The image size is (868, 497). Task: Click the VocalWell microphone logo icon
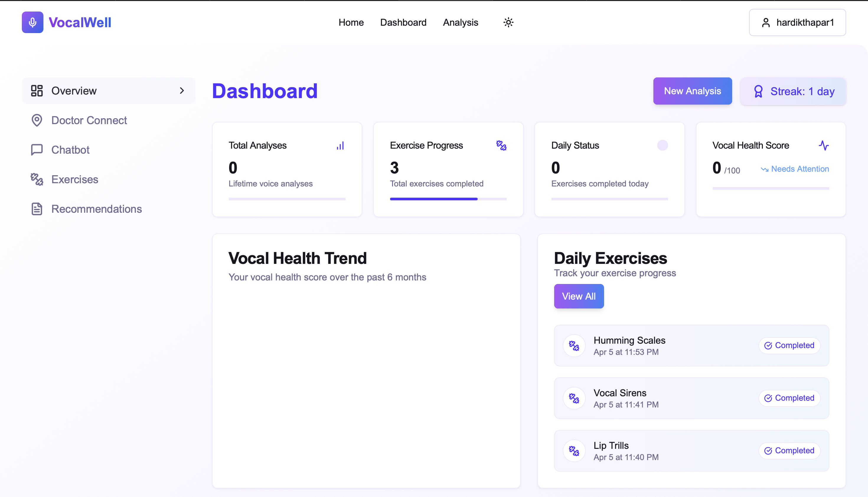(32, 22)
